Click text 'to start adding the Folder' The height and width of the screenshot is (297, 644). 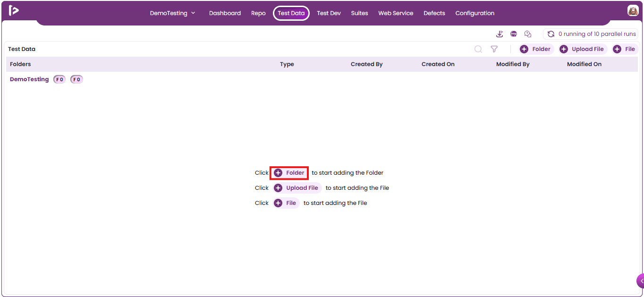(347, 173)
